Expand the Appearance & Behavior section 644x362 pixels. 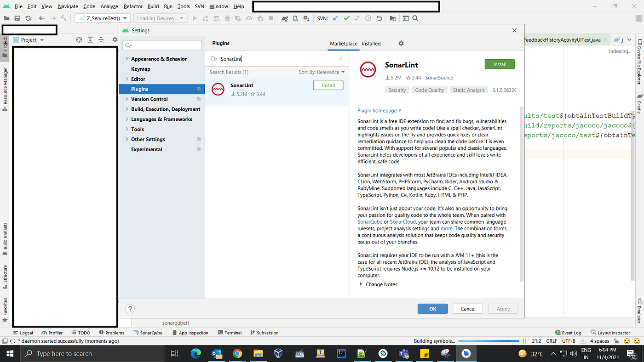pyautogui.click(x=128, y=59)
